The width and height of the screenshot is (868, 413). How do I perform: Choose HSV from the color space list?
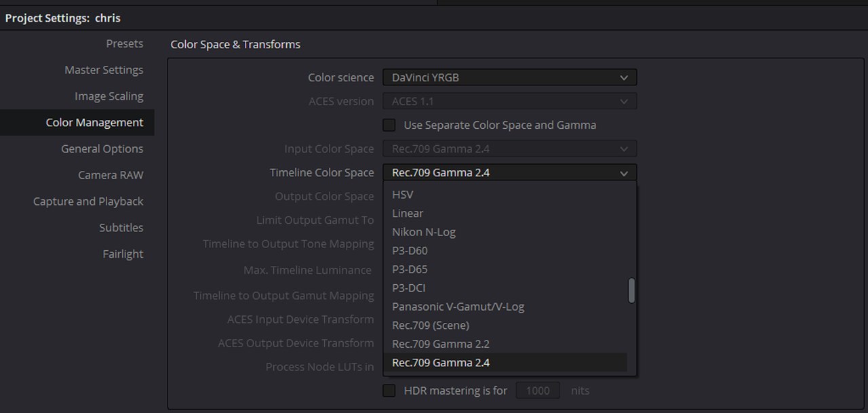click(505, 195)
